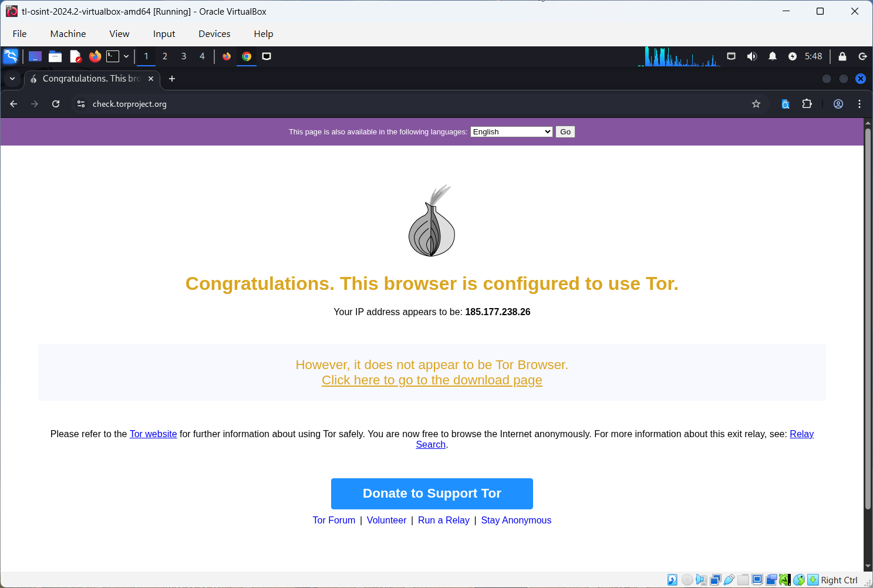Open the English language dropdown

[x=511, y=132]
